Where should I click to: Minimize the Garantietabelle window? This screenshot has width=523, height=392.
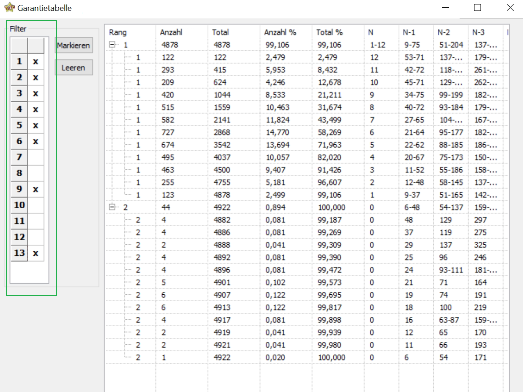pos(445,7)
